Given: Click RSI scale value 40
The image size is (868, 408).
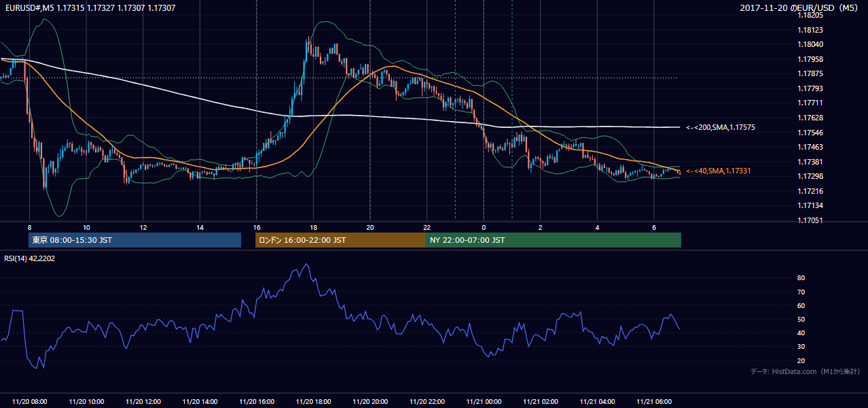Looking at the screenshot, I should (801, 333).
